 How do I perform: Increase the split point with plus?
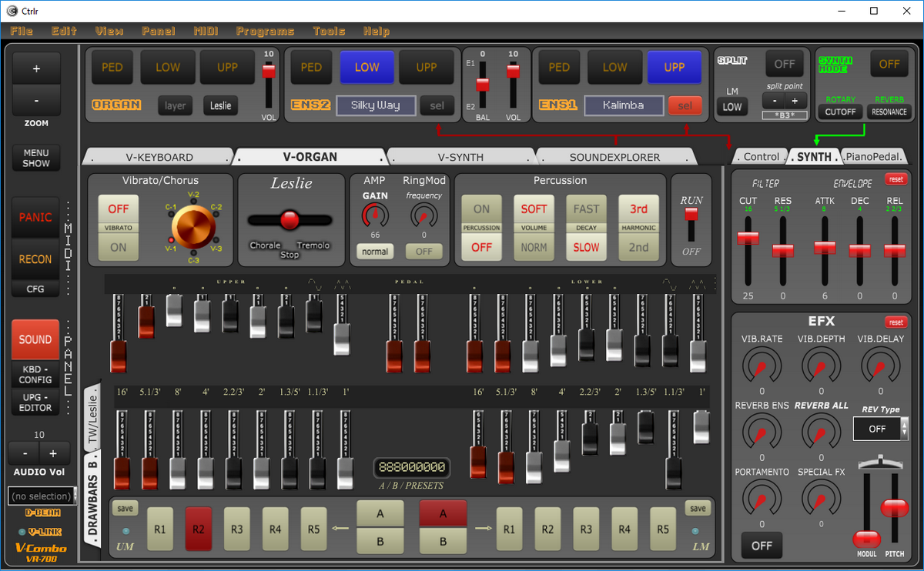click(795, 101)
